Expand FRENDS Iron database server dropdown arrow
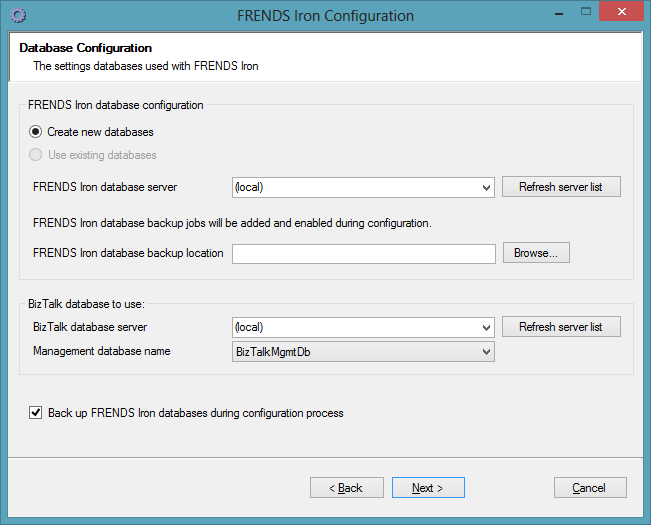The height and width of the screenshot is (525, 651). [486, 188]
